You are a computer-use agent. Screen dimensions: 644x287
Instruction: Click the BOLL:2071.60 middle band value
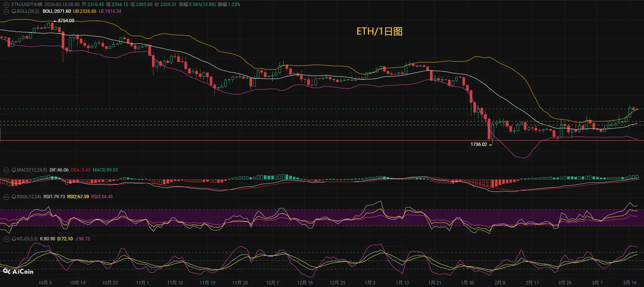point(56,11)
